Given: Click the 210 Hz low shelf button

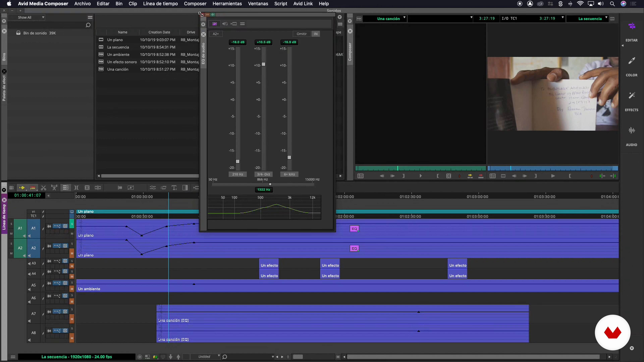Looking at the screenshot, I should click(237, 174).
